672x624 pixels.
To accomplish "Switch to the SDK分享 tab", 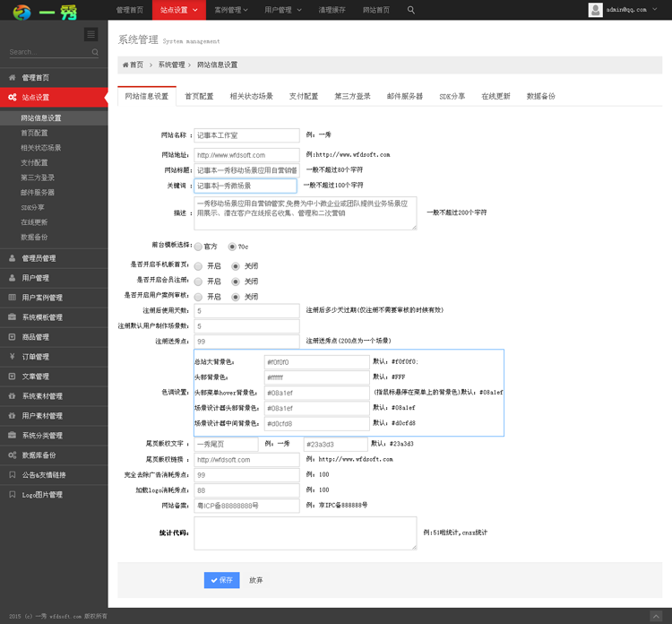I will (x=452, y=96).
